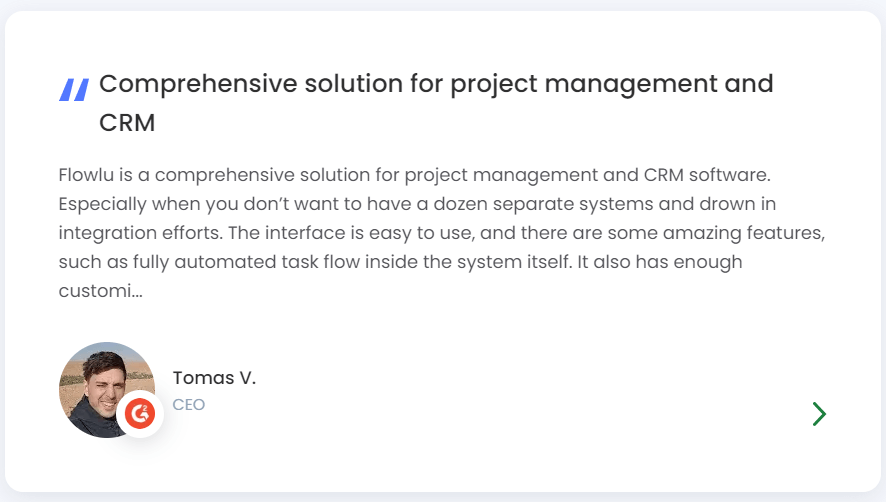Viewport: 886px width, 502px height.
Task: Click the review body starting with Flowlu
Action: coord(442,232)
